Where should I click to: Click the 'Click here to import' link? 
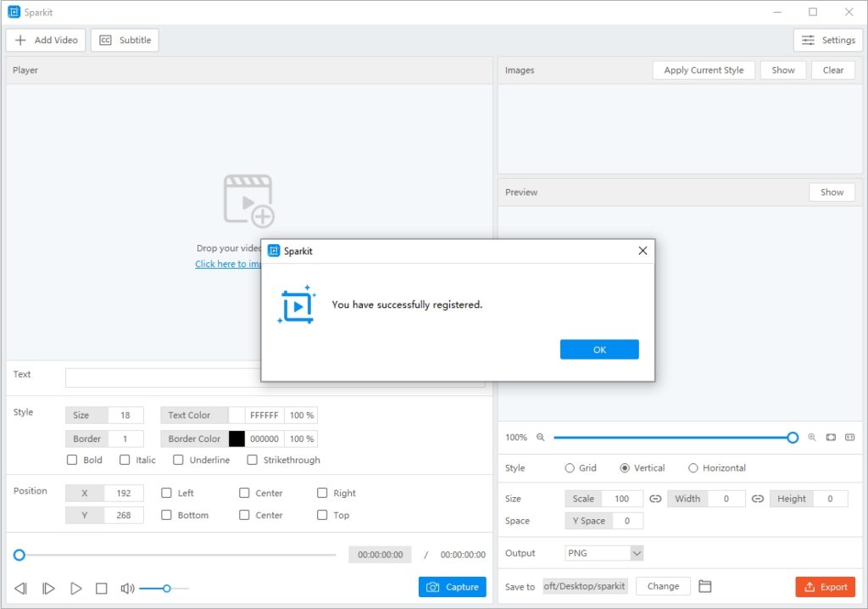click(227, 264)
